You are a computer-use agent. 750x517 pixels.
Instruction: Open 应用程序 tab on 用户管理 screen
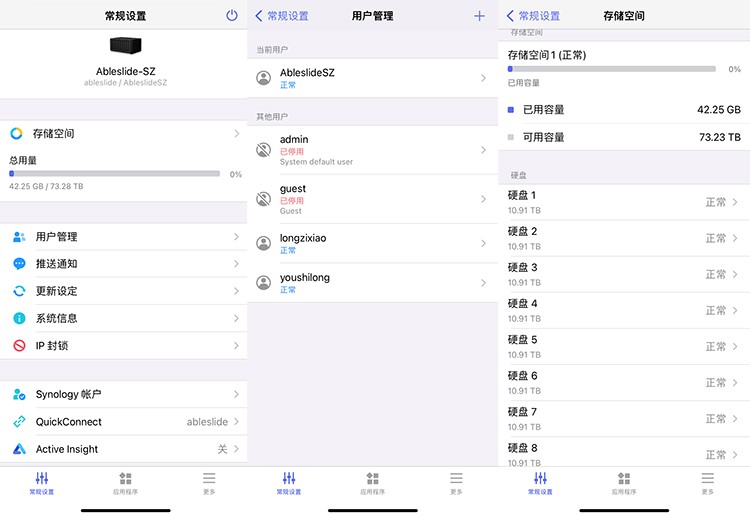pos(373,483)
